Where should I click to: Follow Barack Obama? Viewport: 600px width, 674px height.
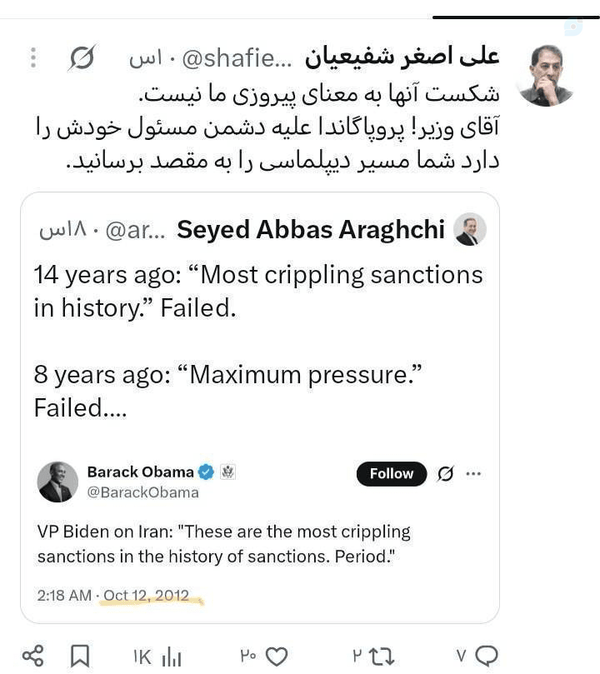pos(391,474)
